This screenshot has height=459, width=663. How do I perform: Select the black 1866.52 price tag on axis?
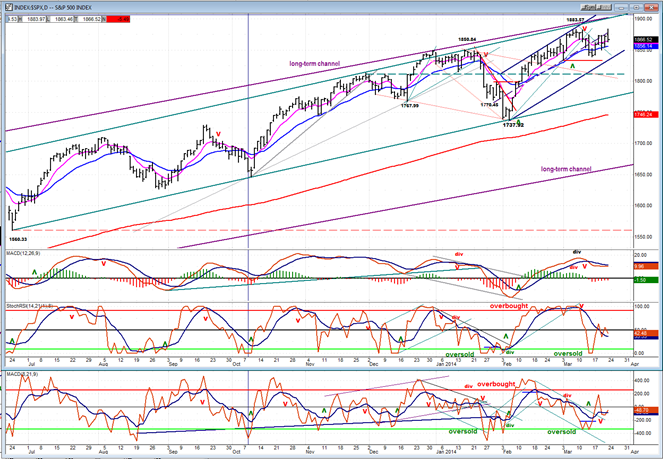pyautogui.click(x=645, y=40)
